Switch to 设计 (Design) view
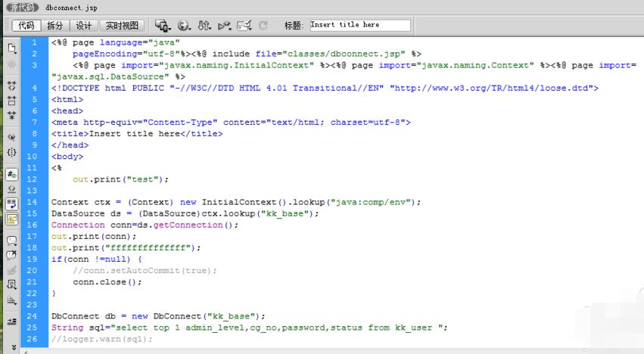644x354 pixels. 84,26
